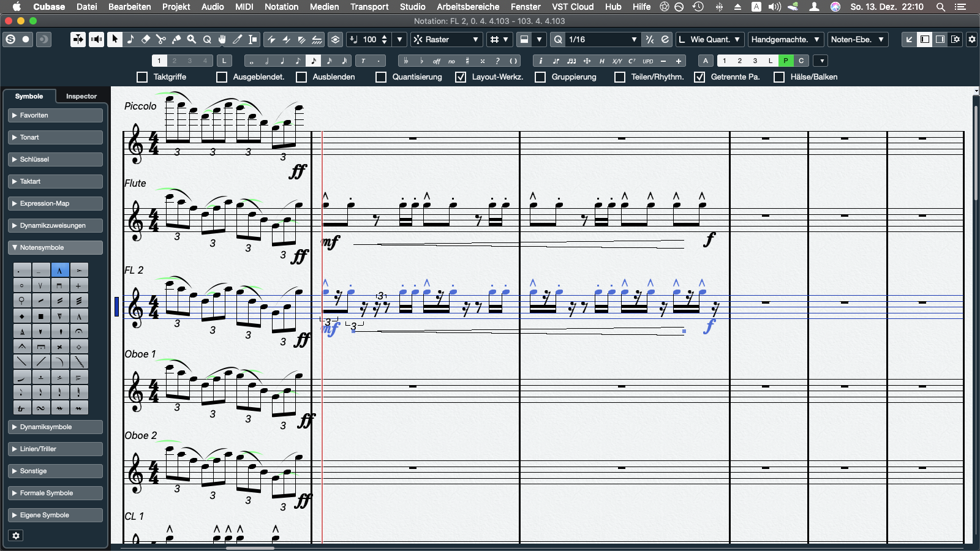
Task: Click the green P project layer button
Action: tap(786, 61)
